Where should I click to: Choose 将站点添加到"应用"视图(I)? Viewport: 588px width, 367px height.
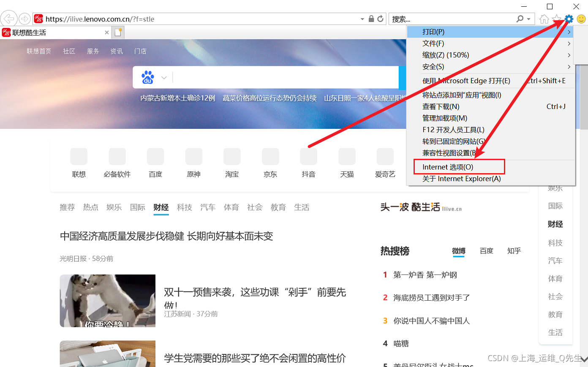pos(491,95)
